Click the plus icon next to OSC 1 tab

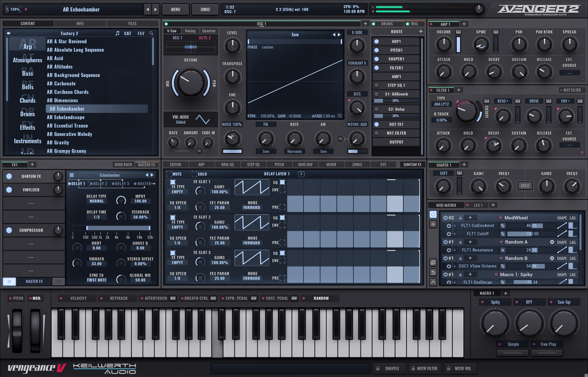point(365,24)
